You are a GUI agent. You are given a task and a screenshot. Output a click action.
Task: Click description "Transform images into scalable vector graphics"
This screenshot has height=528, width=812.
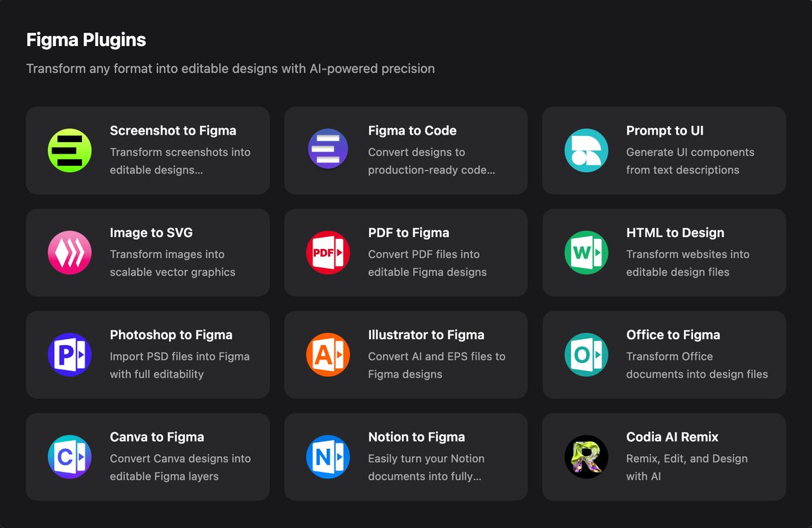coord(173,263)
